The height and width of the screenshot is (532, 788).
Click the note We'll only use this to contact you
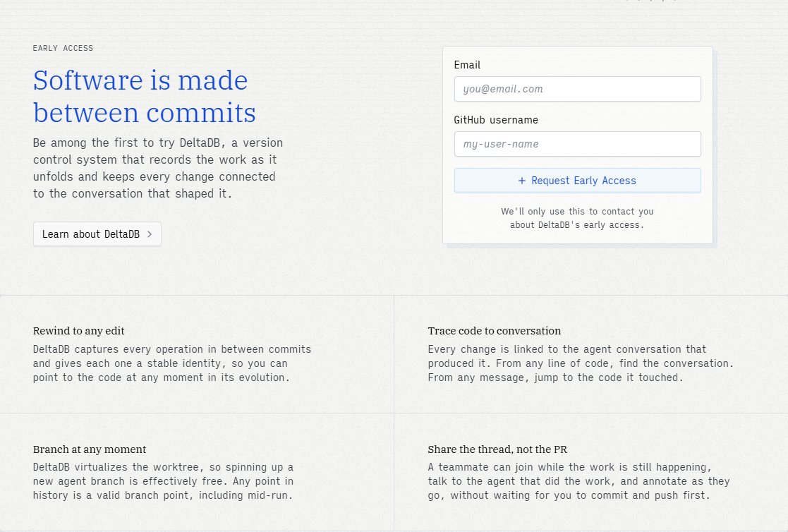pos(577,218)
